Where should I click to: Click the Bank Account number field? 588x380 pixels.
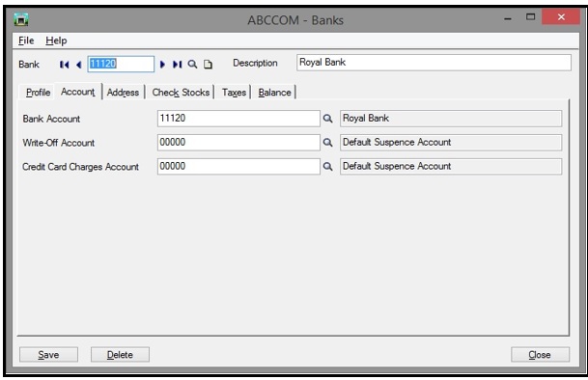click(238, 119)
